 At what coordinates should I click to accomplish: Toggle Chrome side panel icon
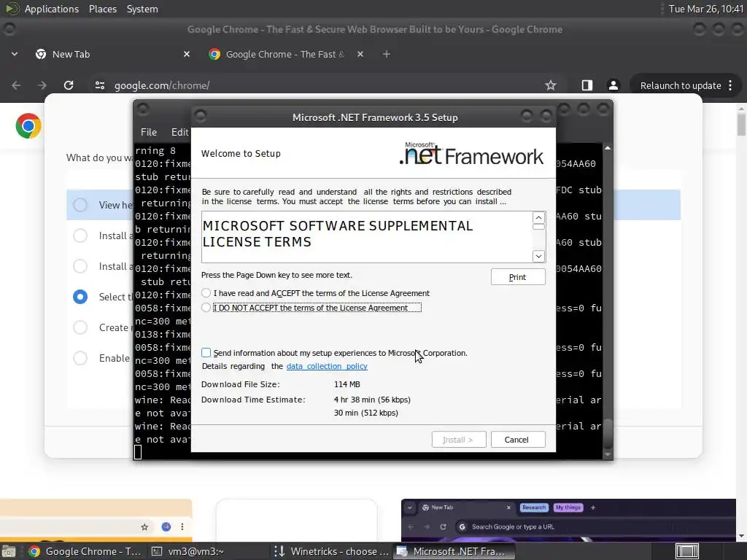pyautogui.click(x=587, y=85)
